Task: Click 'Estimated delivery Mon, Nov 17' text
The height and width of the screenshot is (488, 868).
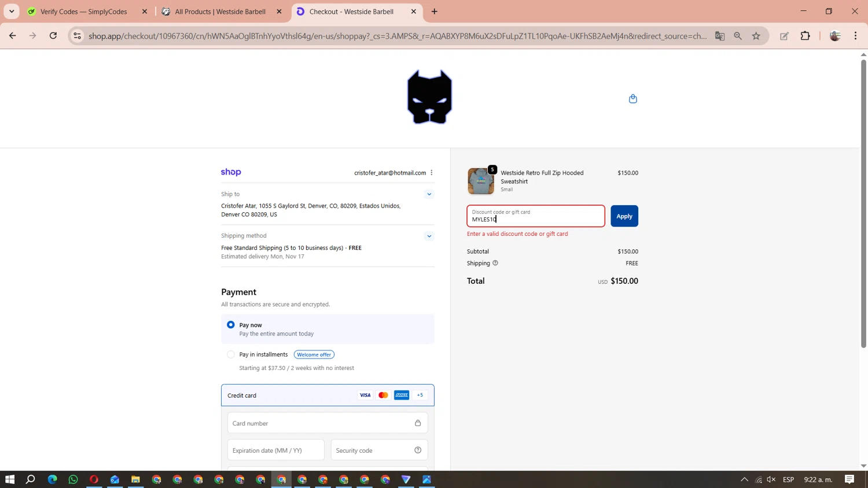Action: pos(263,257)
